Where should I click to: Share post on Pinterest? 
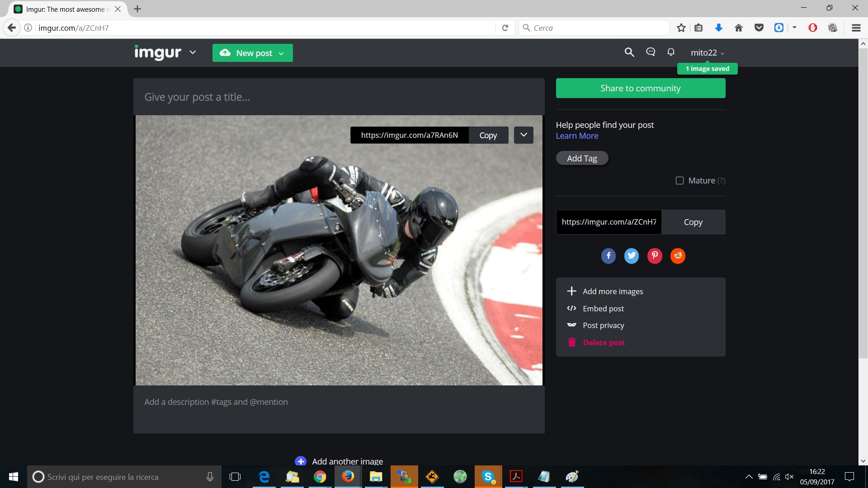[655, 256]
